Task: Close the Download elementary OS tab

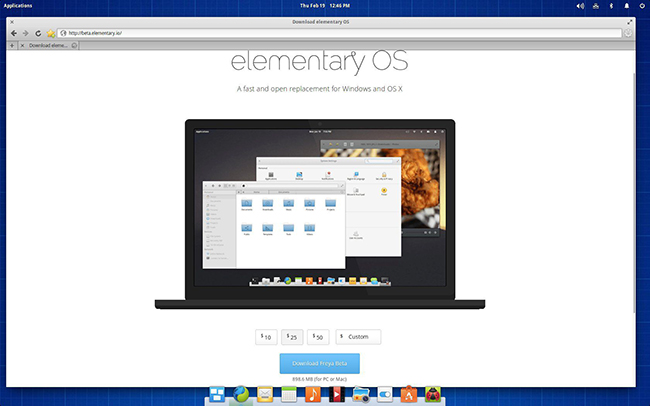Action: click(22, 45)
